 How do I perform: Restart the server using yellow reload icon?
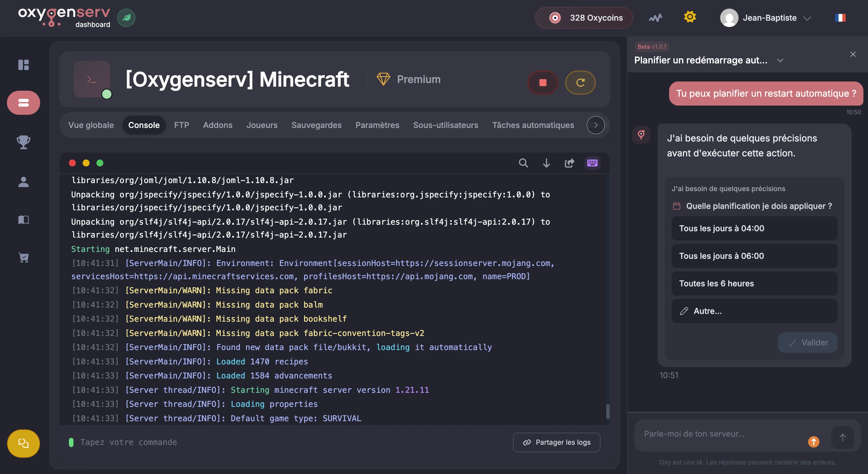(580, 83)
